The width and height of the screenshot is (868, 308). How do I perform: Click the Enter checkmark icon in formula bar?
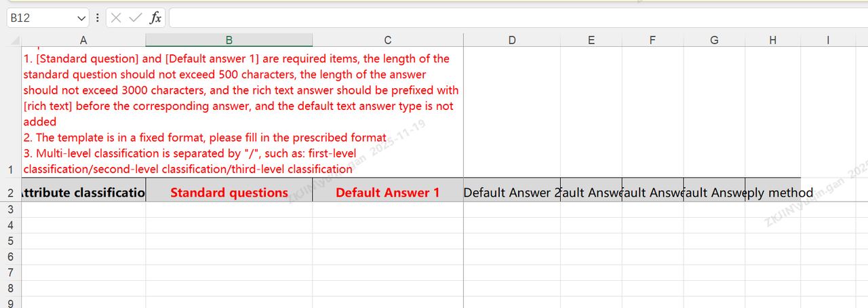click(x=136, y=18)
